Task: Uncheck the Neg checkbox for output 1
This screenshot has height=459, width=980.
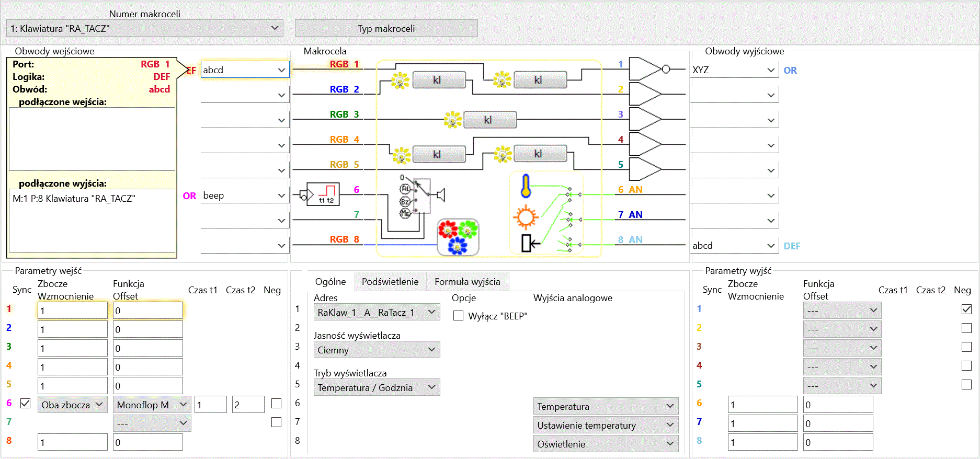Action: pyautogui.click(x=966, y=309)
